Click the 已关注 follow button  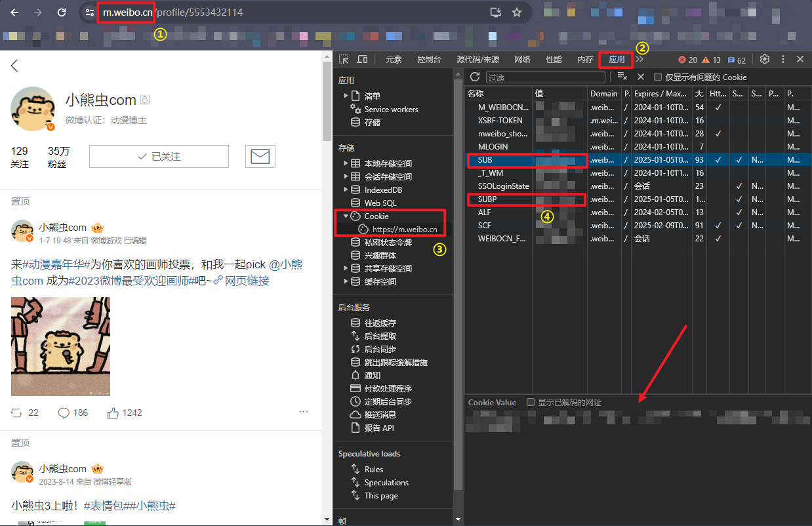point(159,156)
